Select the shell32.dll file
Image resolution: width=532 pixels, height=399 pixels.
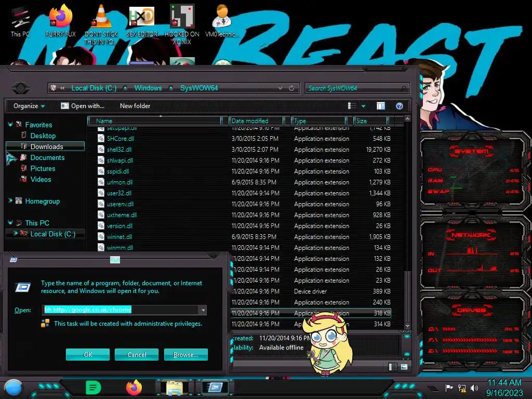pyautogui.click(x=119, y=149)
